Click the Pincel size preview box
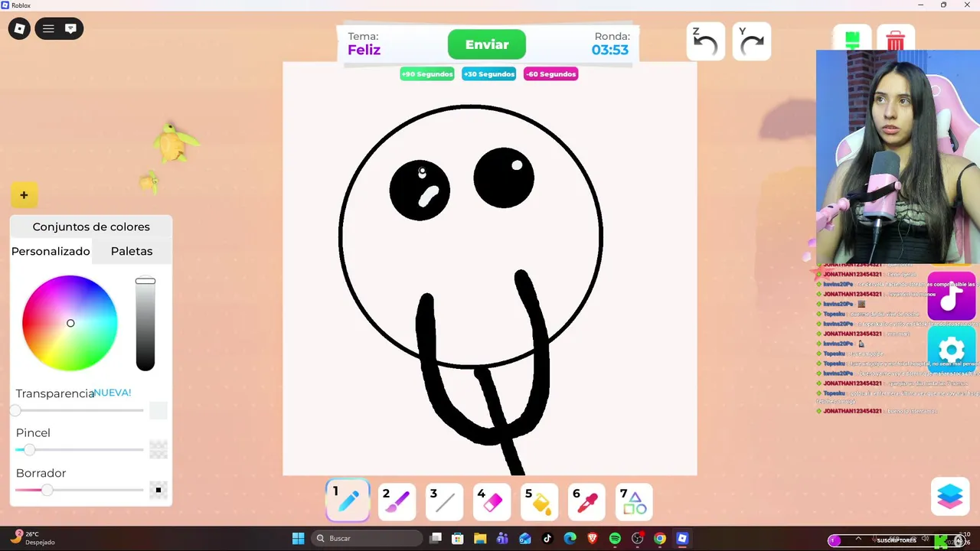The height and width of the screenshot is (551, 980). 158,449
